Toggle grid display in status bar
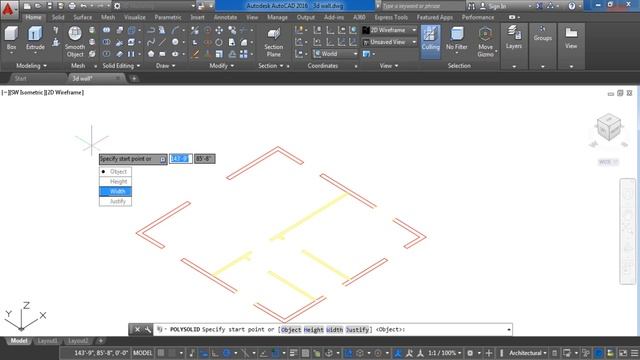640x360 pixels. point(161,353)
